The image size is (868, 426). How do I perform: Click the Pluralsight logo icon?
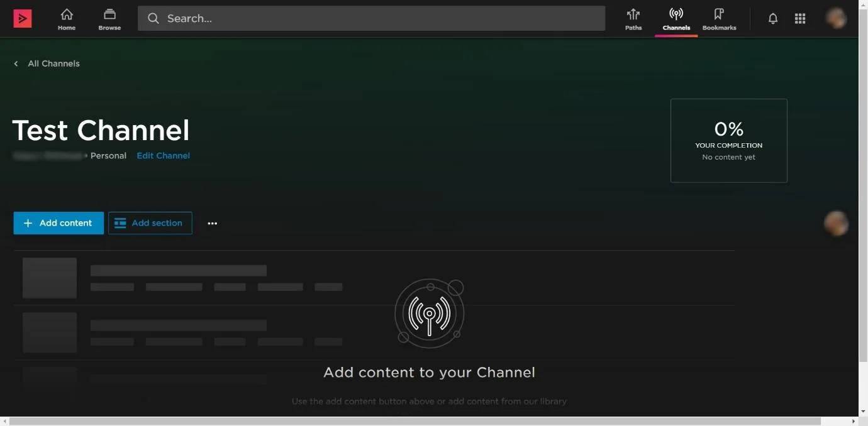(x=23, y=19)
